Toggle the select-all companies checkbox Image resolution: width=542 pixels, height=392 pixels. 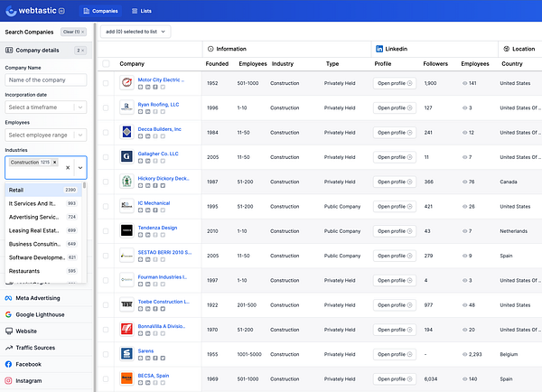click(106, 64)
